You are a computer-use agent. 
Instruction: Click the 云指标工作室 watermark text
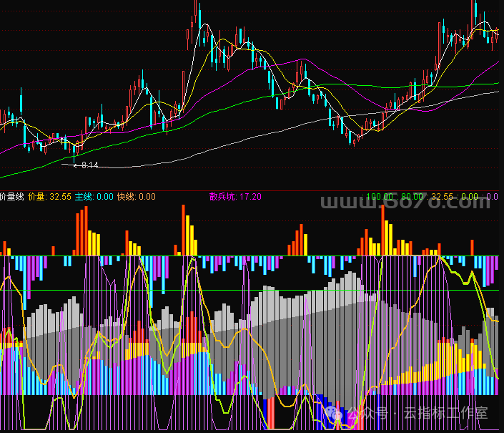point(446,413)
